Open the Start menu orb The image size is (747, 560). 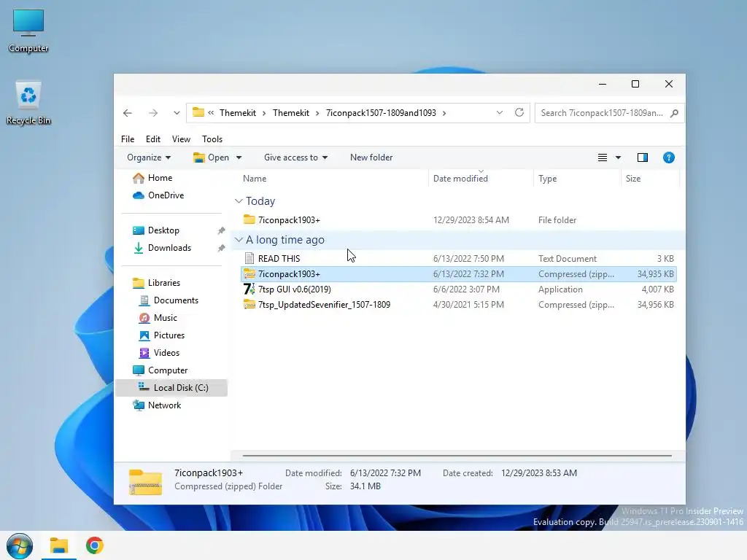[x=20, y=545]
